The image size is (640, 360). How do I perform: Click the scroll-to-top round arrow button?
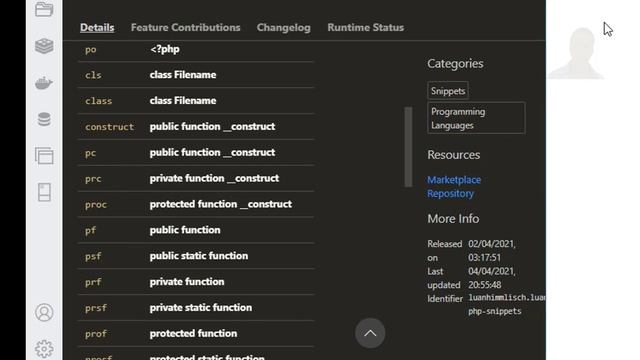(370, 333)
